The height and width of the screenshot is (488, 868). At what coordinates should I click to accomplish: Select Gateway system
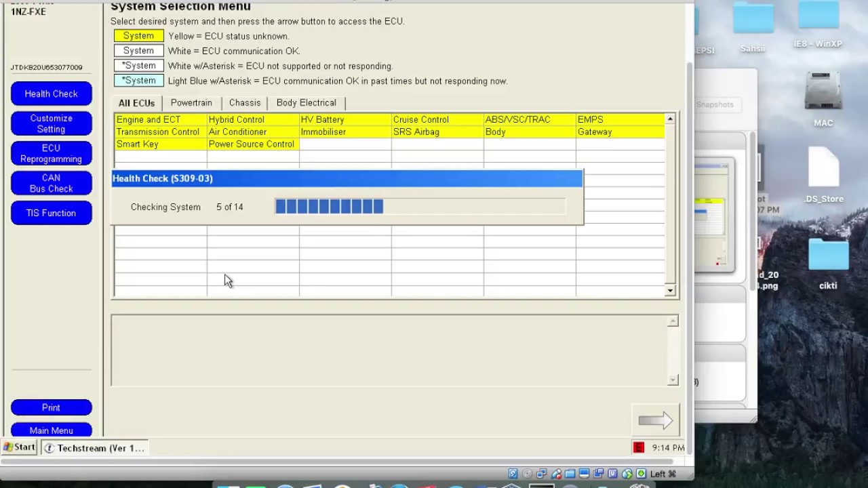tap(620, 131)
